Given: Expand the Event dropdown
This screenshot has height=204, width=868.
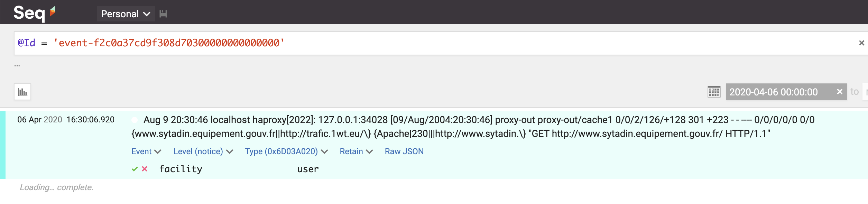Looking at the screenshot, I should click(146, 151).
